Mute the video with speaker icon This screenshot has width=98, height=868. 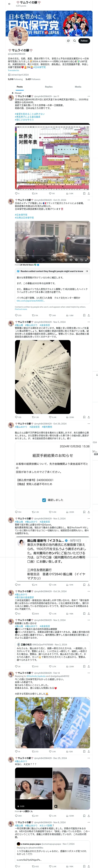(x=71, y=260)
